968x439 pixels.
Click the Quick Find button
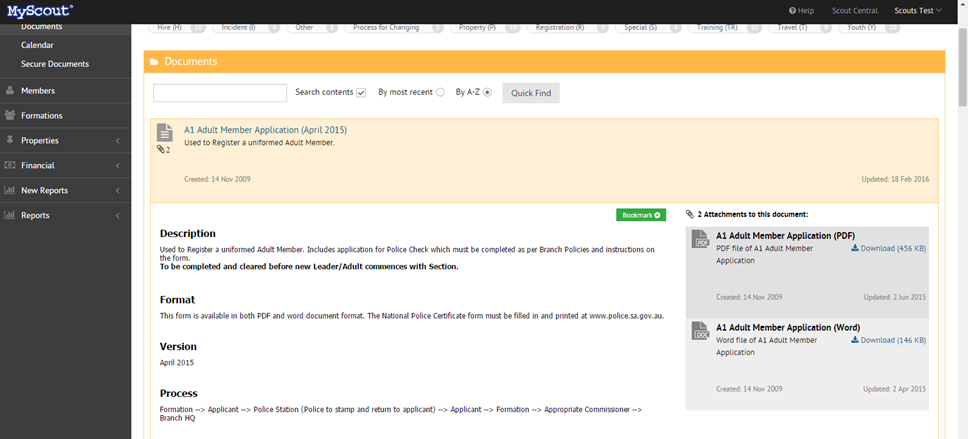531,93
